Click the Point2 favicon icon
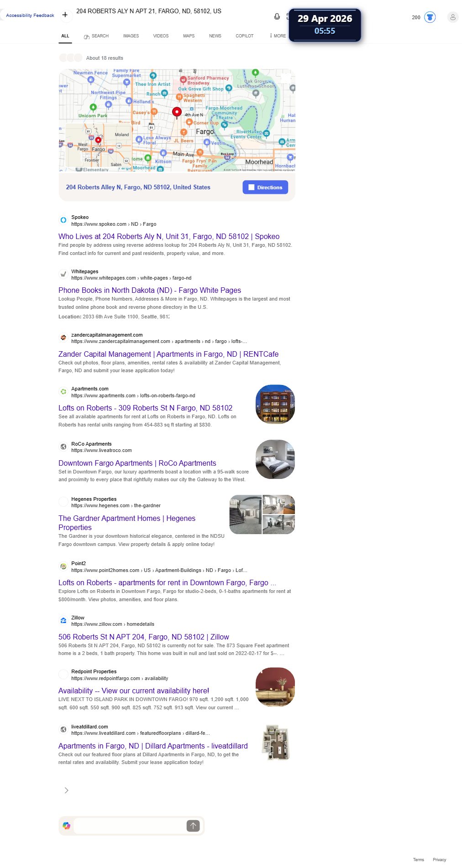The image size is (462, 868). pos(63,567)
